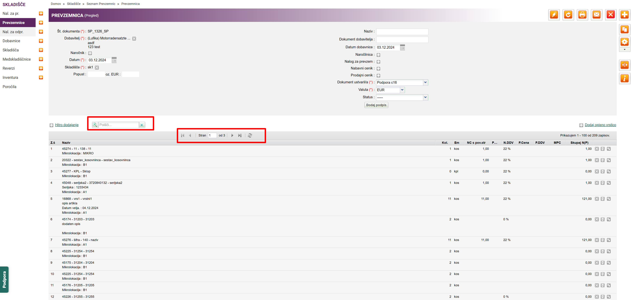Open the Valuta EUR dropdown

(402, 90)
